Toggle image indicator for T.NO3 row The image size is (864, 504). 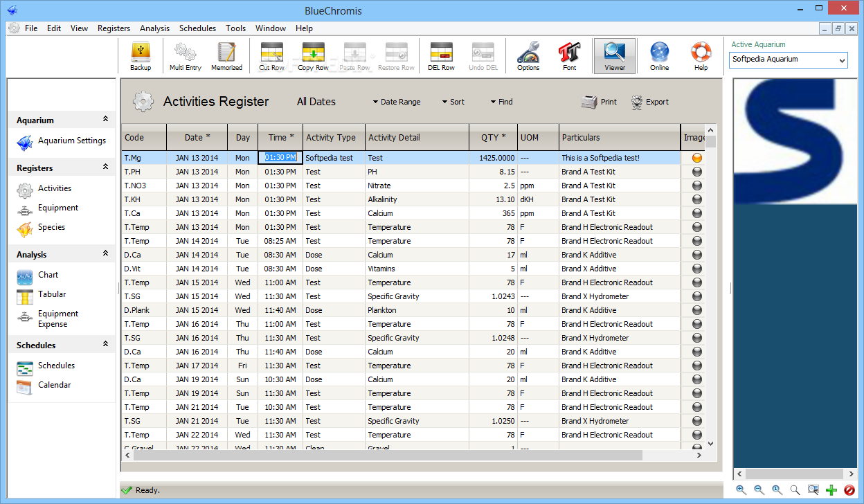[696, 186]
